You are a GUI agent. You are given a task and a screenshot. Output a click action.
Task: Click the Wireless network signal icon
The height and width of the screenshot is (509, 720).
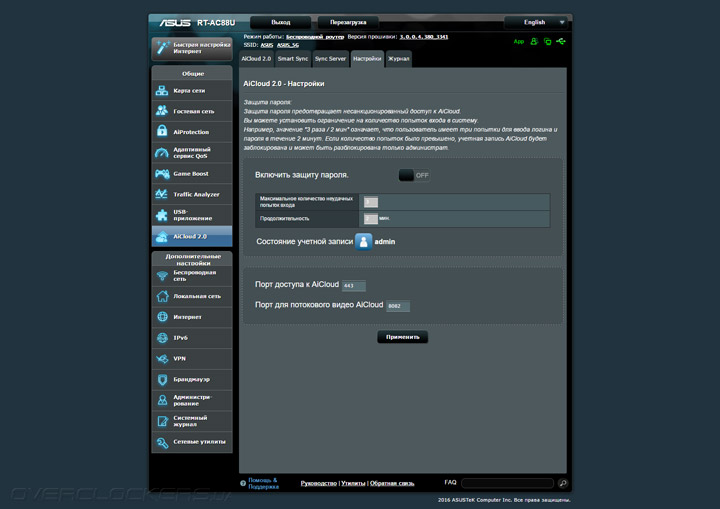point(162,276)
